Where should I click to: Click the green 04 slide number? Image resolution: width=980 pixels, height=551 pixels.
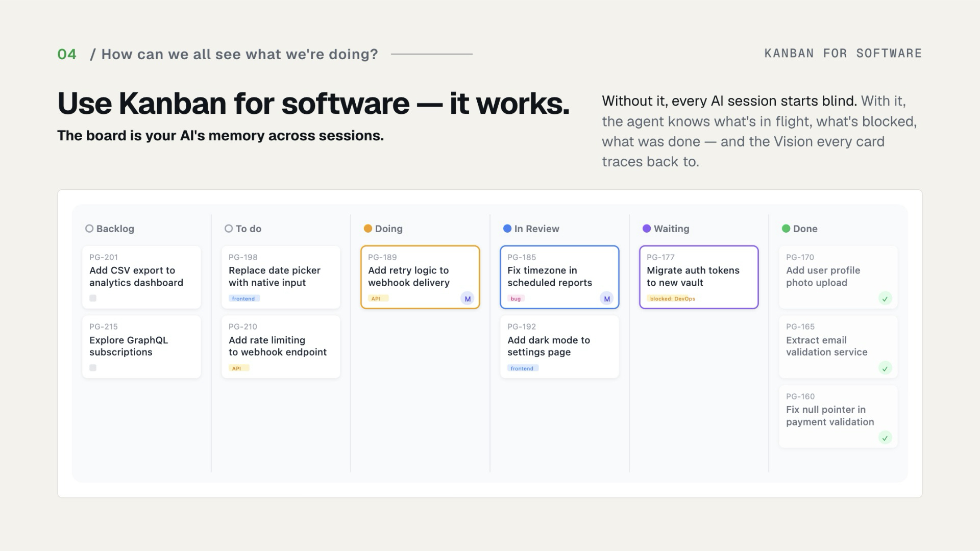(67, 54)
